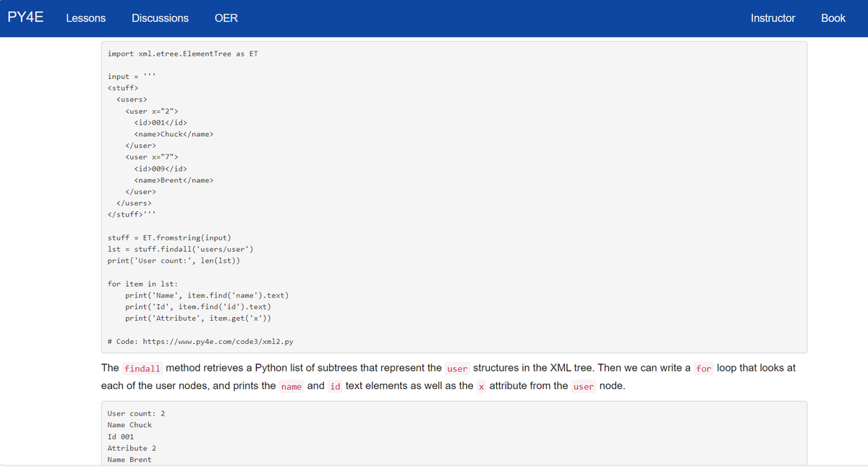Image resolution: width=868 pixels, height=467 pixels.
Task: Select the <user x="7"> line
Action: pyautogui.click(x=152, y=157)
